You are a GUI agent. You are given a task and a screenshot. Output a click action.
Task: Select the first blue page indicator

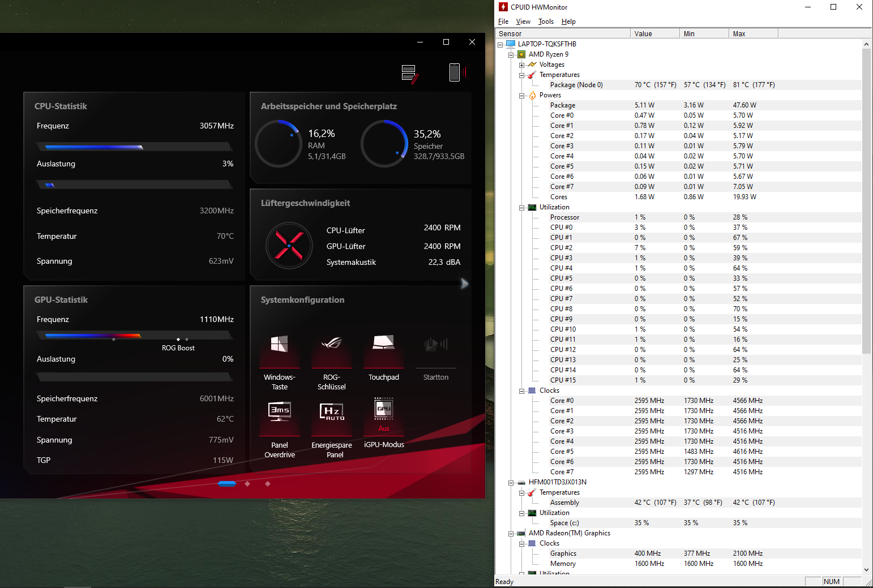point(227,483)
